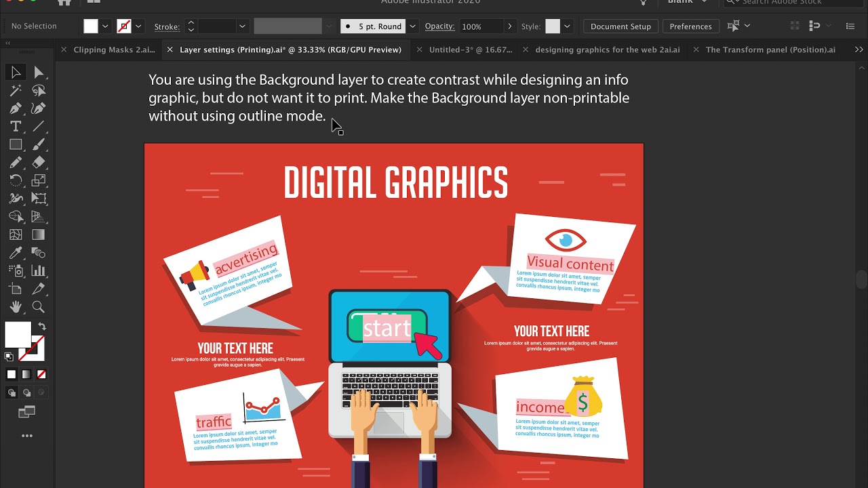The image size is (868, 488).
Task: Collapse the toolbar with double-arrow
Action: tap(7, 43)
